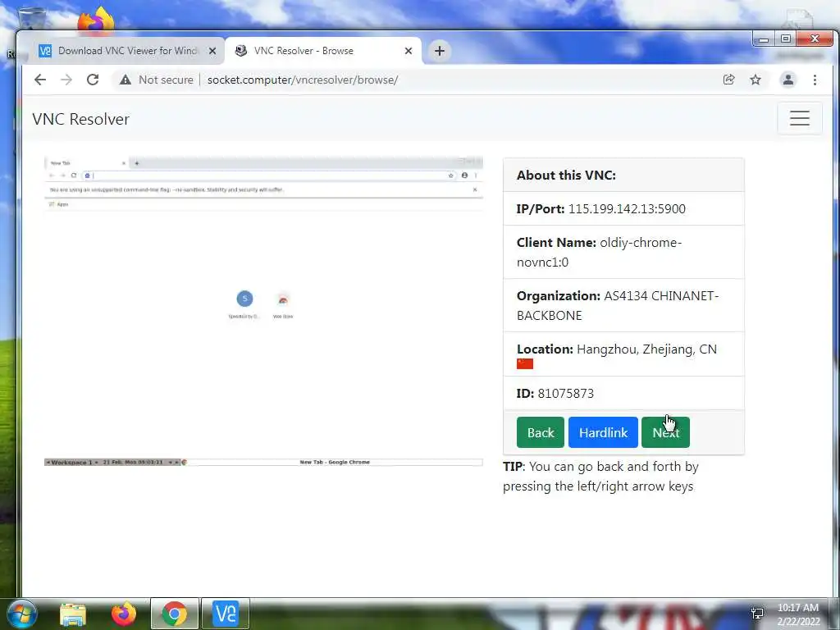
Task: Click the China flag icon
Action: [x=525, y=363]
